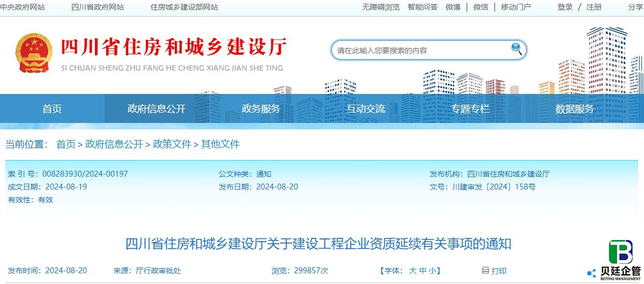644x284 pixels.
Task: Open the 数据服务 navigation tab
Action: [574, 109]
